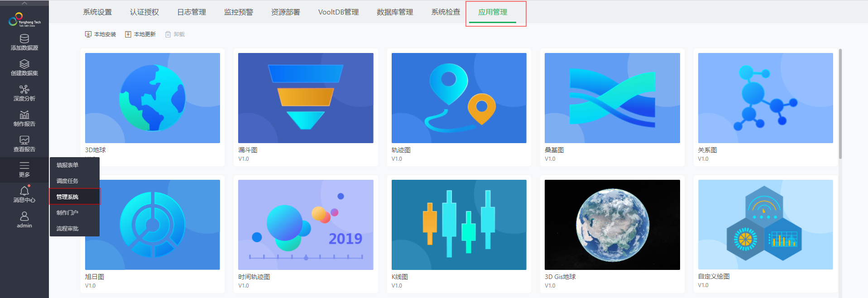Collapse the sidebar using top chevron
Image resolution: width=868 pixels, height=298 pixels.
point(24,3)
